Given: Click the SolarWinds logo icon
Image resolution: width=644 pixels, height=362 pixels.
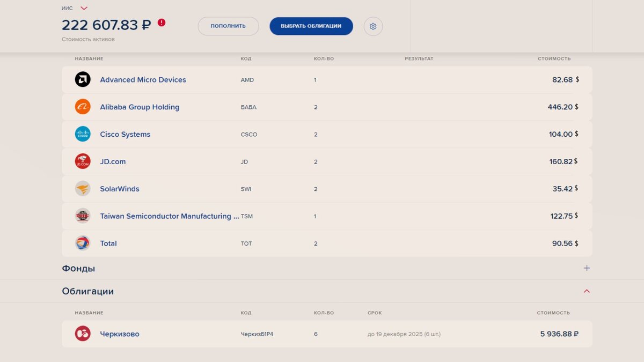Looking at the screenshot, I should coord(83,189).
